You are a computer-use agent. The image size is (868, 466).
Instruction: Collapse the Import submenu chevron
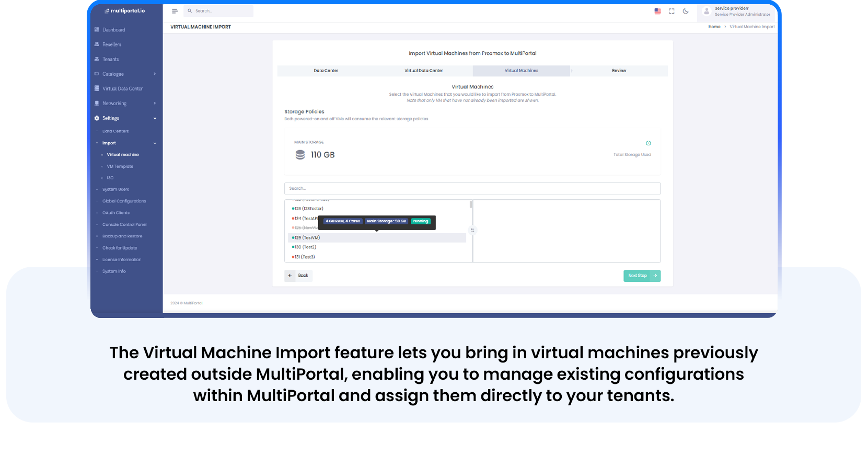[155, 143]
